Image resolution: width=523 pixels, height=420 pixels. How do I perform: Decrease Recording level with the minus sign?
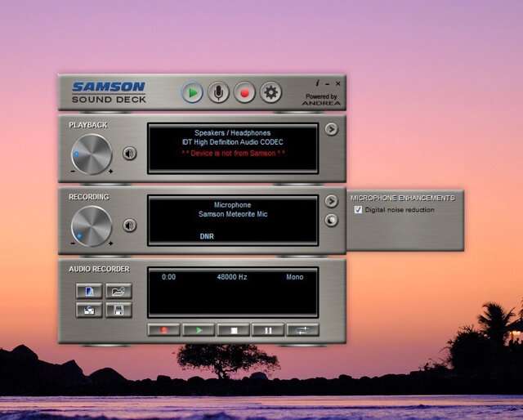[73, 244]
